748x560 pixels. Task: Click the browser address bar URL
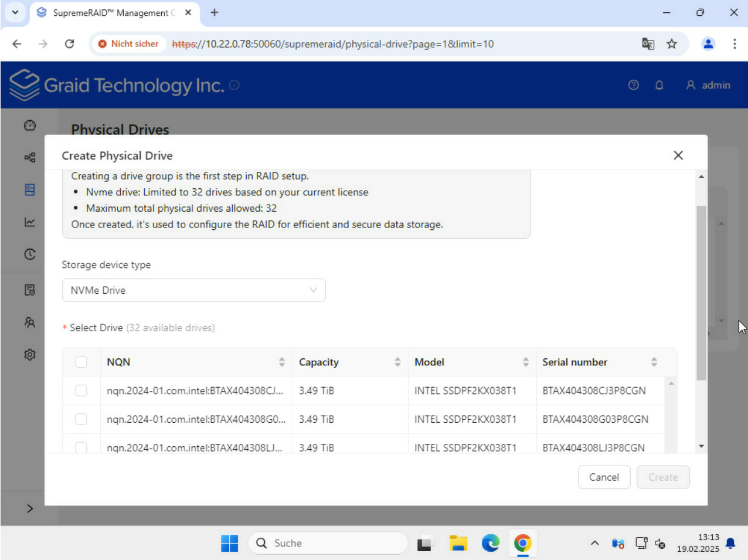click(x=333, y=44)
